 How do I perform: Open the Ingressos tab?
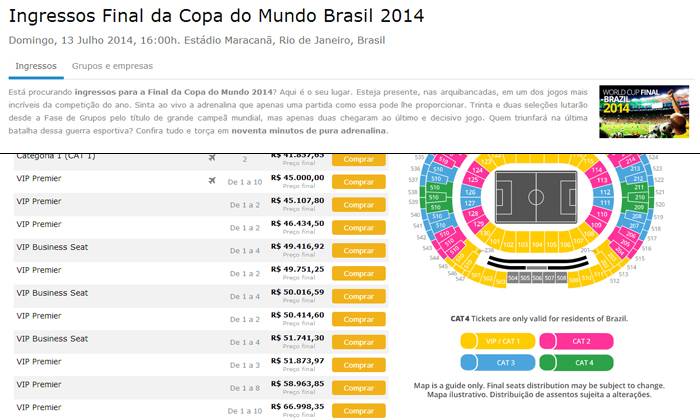36,66
